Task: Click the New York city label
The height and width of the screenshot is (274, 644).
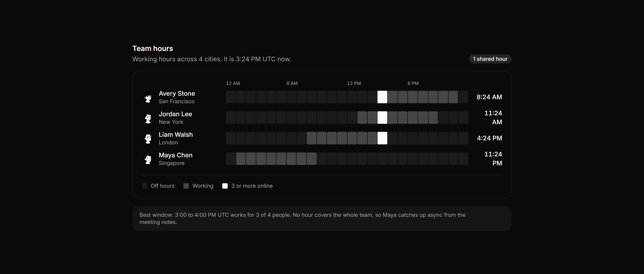Action: coord(171,122)
